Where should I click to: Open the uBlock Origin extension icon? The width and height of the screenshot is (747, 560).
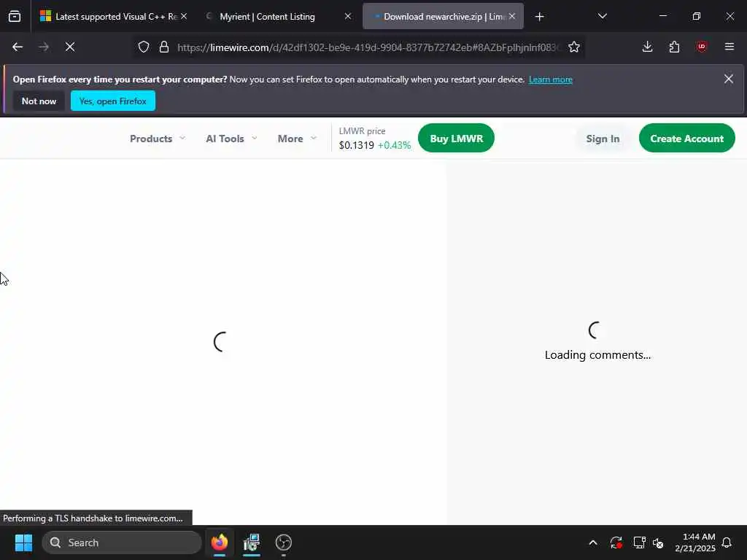pyautogui.click(x=701, y=47)
